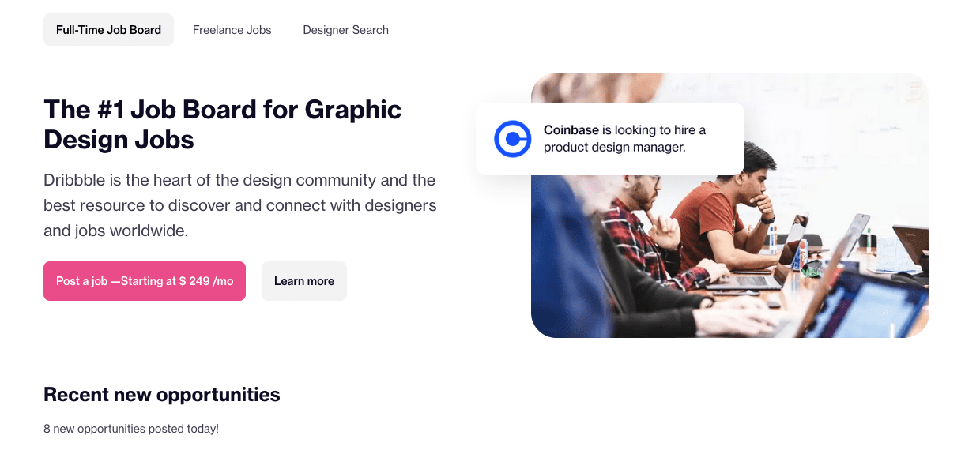
Task: Click the blue Coinbase logo icon
Action: (x=513, y=139)
